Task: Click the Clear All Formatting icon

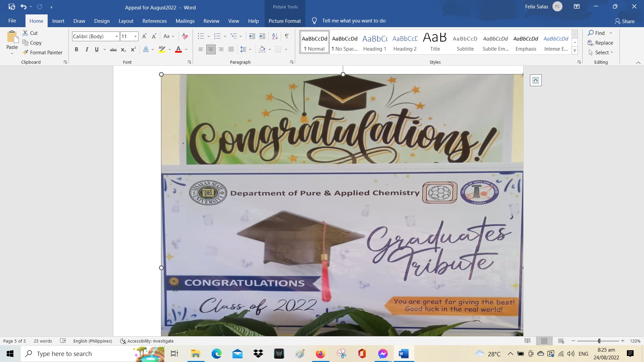Action: click(x=185, y=36)
